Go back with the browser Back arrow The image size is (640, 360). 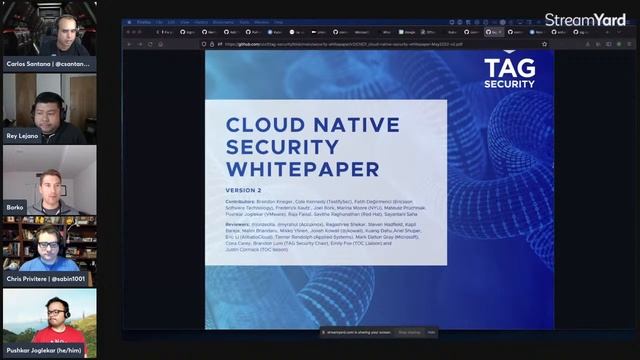129,44
